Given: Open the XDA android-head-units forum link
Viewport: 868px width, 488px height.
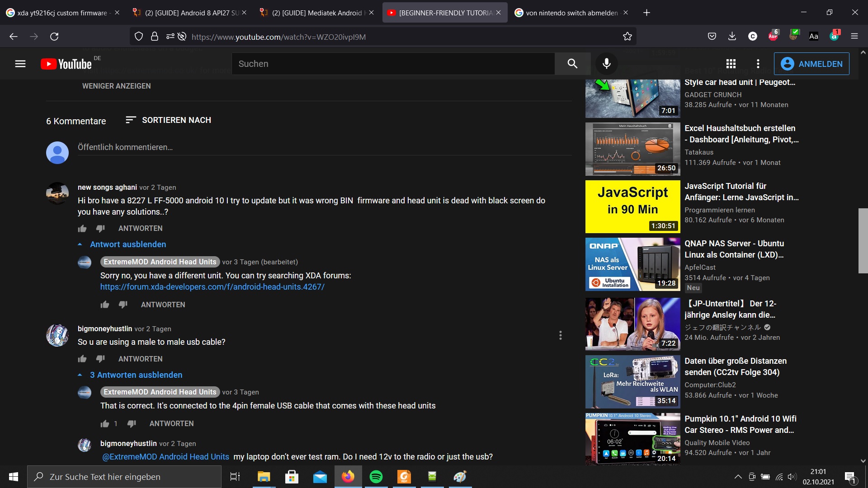Looking at the screenshot, I should (212, 287).
